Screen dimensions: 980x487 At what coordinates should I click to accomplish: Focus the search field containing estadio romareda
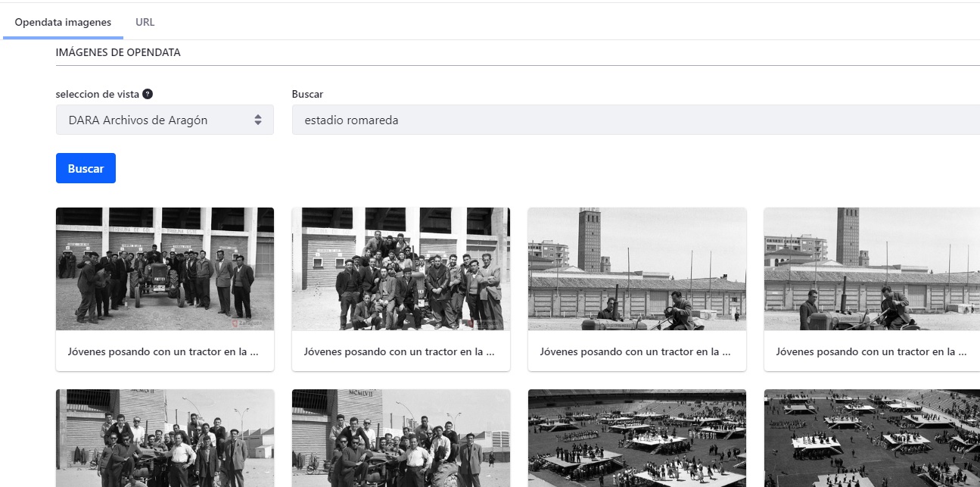(636, 120)
